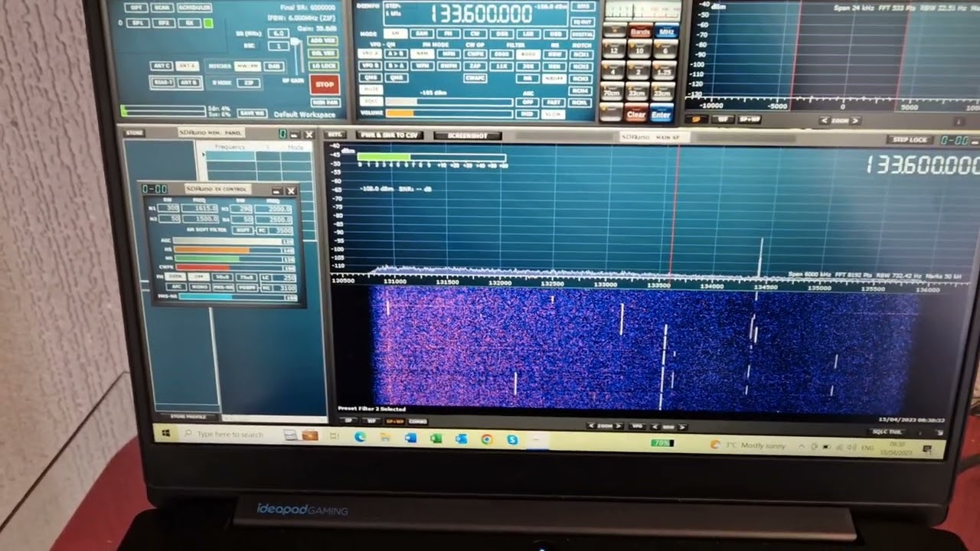Click PWR & SNR TO CSV button

[x=390, y=135]
